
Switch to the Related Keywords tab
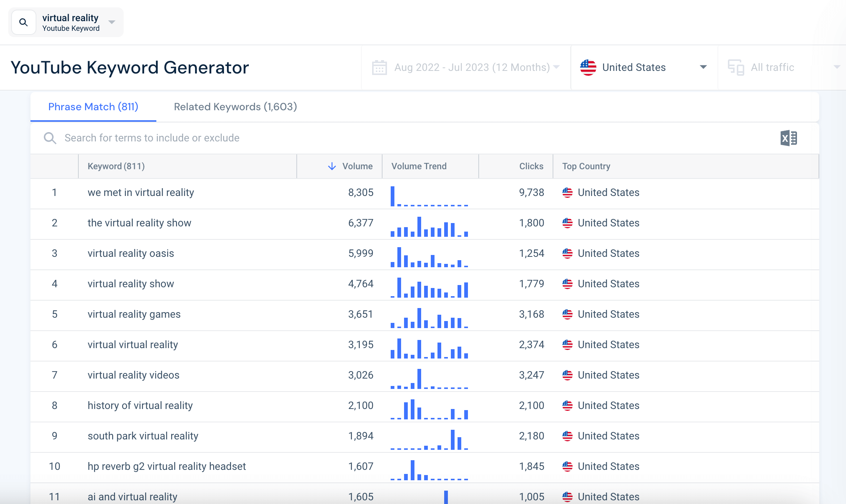[235, 107]
